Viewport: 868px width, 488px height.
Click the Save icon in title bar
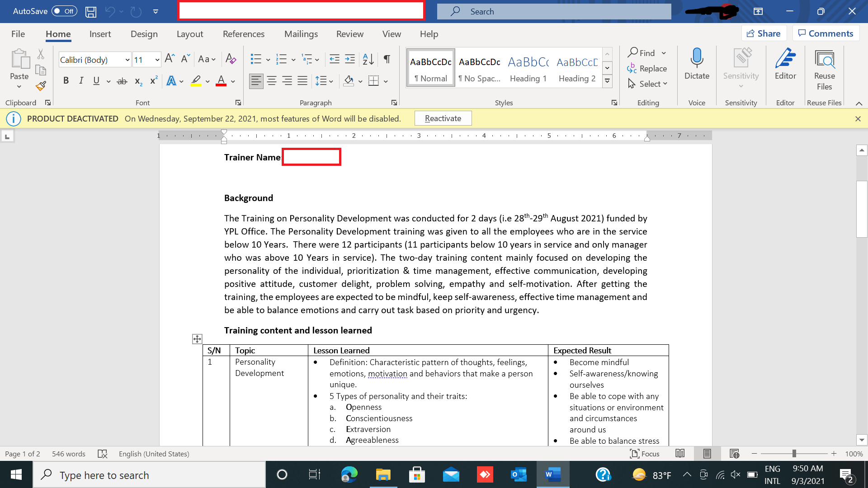point(91,11)
